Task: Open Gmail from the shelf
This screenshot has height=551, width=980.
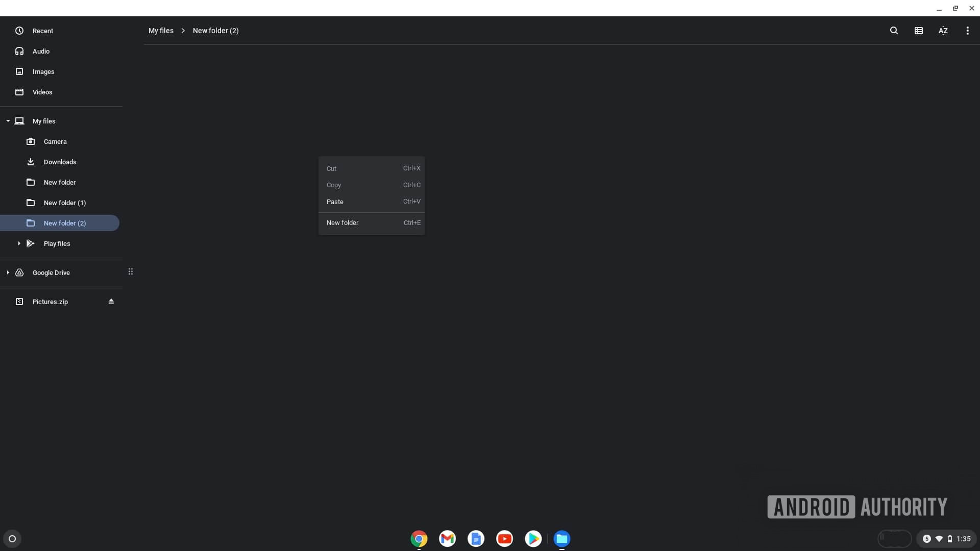Action: [447, 539]
